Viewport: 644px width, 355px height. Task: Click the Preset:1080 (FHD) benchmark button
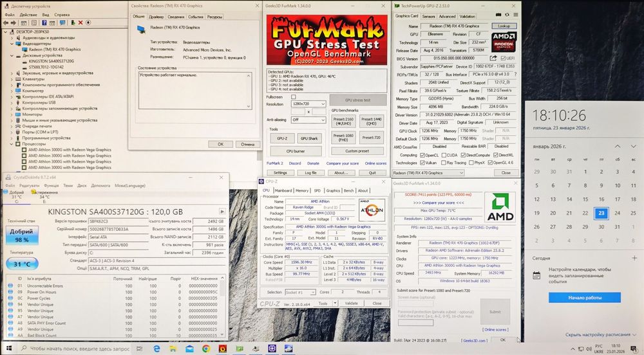343,138
